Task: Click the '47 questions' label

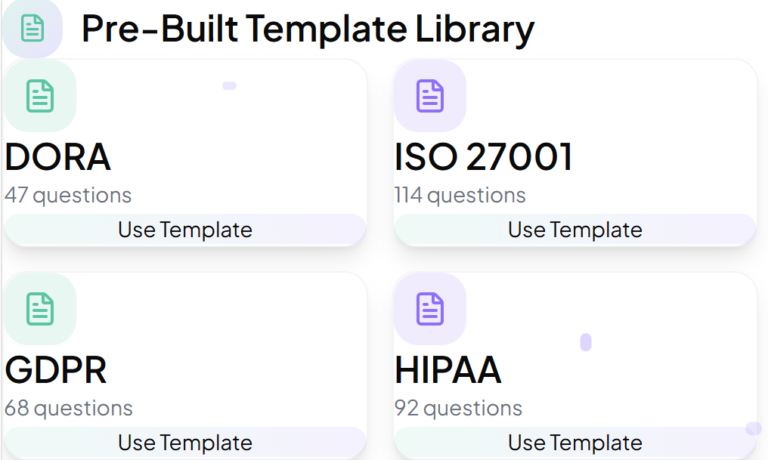Action: click(x=68, y=195)
